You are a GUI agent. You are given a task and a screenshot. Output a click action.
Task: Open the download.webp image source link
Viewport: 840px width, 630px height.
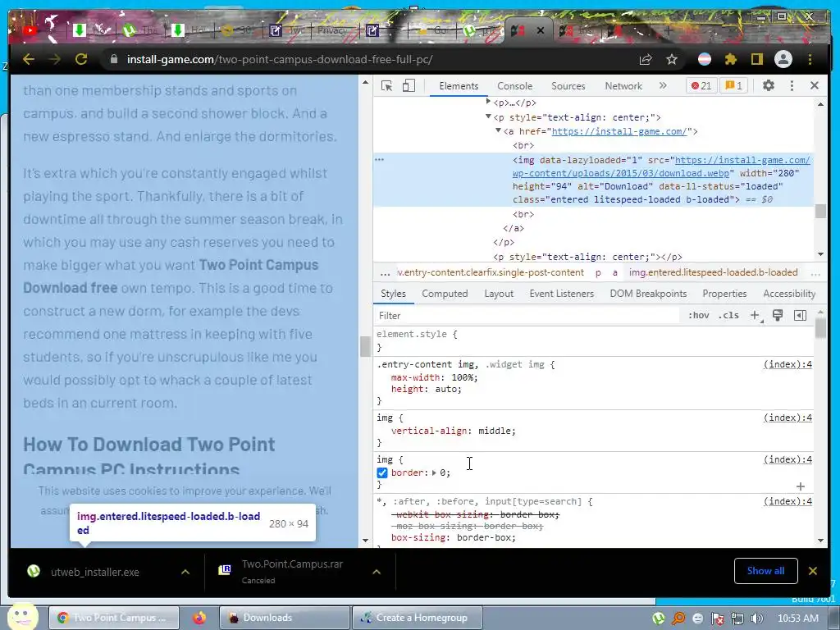click(662, 167)
